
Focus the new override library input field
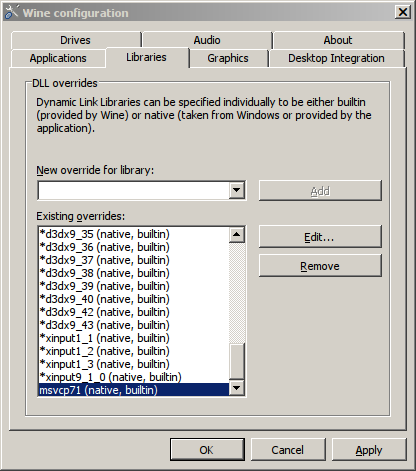[x=134, y=190]
